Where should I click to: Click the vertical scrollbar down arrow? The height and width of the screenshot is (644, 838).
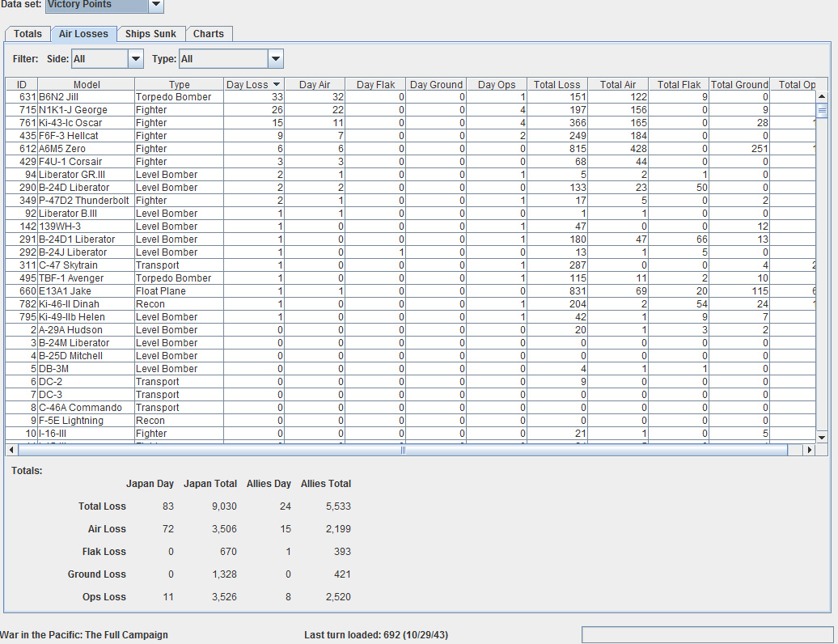[x=822, y=437]
